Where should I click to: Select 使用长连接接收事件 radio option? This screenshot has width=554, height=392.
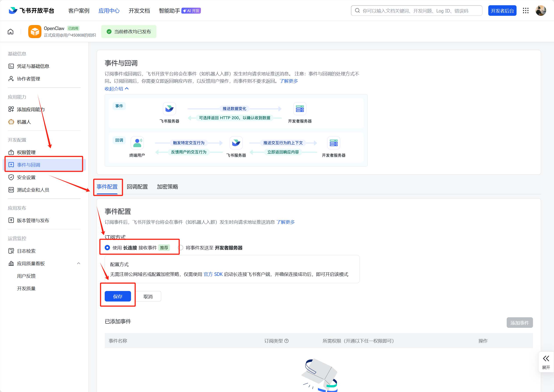(x=107, y=248)
